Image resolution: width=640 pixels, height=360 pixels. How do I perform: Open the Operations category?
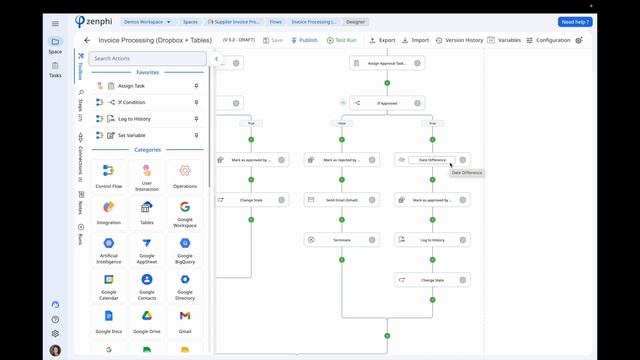coord(185,176)
